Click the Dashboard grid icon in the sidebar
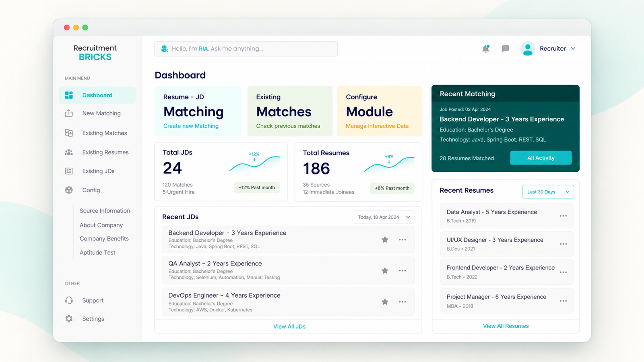Image resolution: width=644 pixels, height=362 pixels. point(69,95)
